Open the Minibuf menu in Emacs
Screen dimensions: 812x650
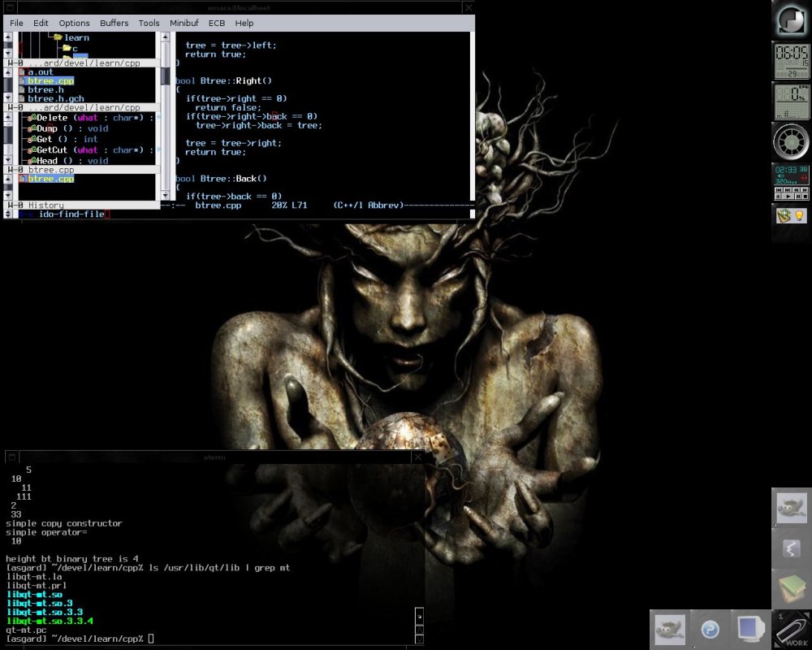pos(184,23)
